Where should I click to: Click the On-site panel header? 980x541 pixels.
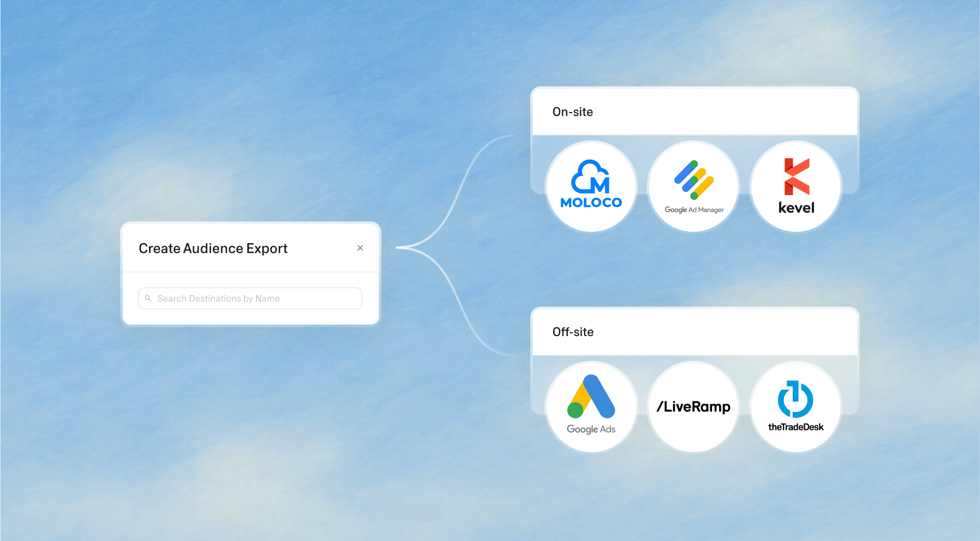click(x=694, y=112)
